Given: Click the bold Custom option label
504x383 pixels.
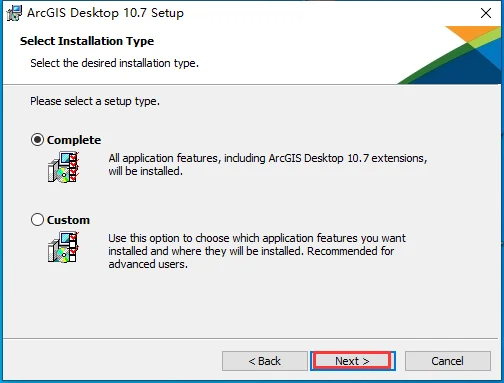Looking at the screenshot, I should [x=68, y=220].
